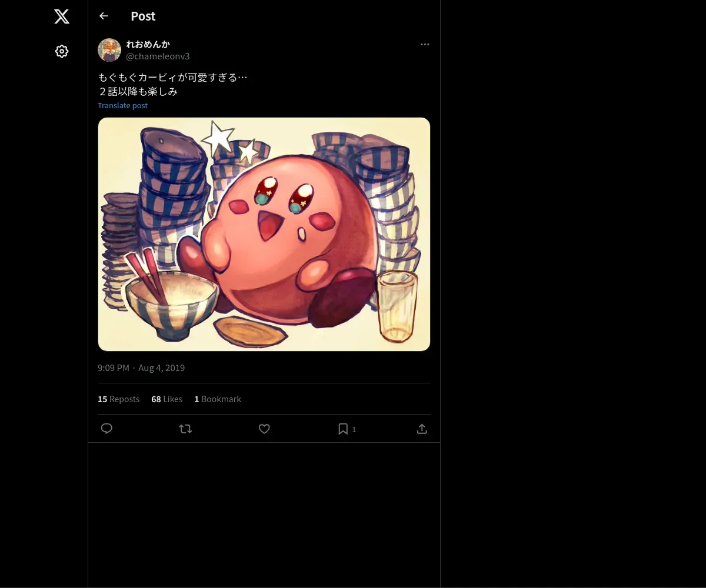View the 68 Likes list
The height and width of the screenshot is (588, 706).
click(166, 399)
